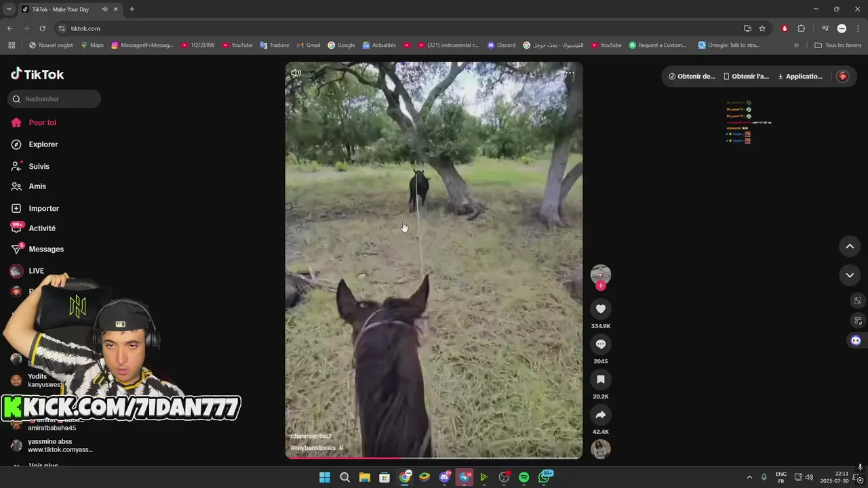Open the Activité notifications
Screen dimensions: 868x488
(42, 228)
